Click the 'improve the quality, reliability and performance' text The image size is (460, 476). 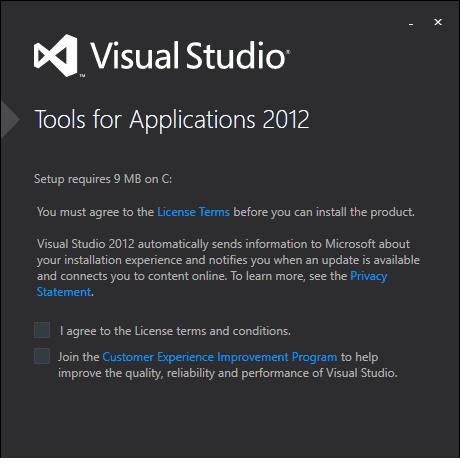click(x=228, y=373)
